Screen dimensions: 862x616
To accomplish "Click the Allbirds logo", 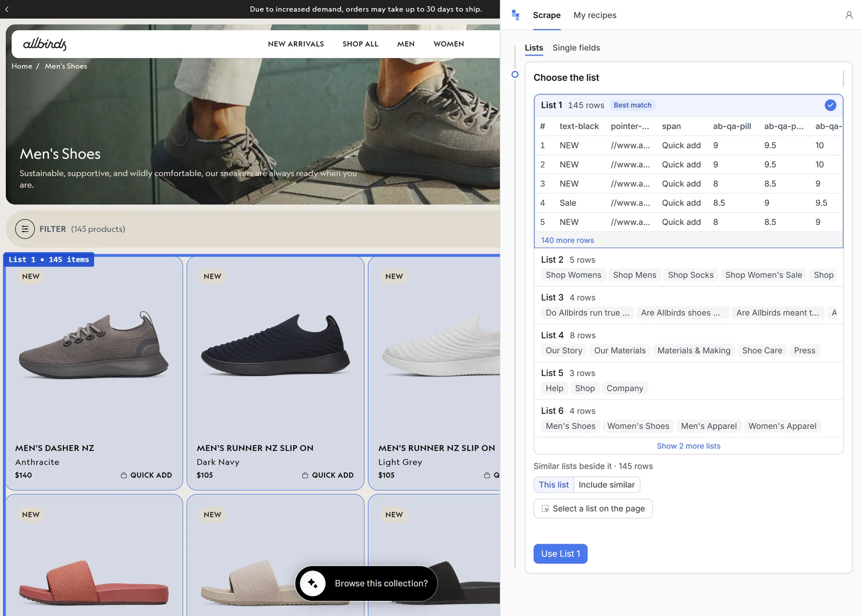I will click(45, 44).
